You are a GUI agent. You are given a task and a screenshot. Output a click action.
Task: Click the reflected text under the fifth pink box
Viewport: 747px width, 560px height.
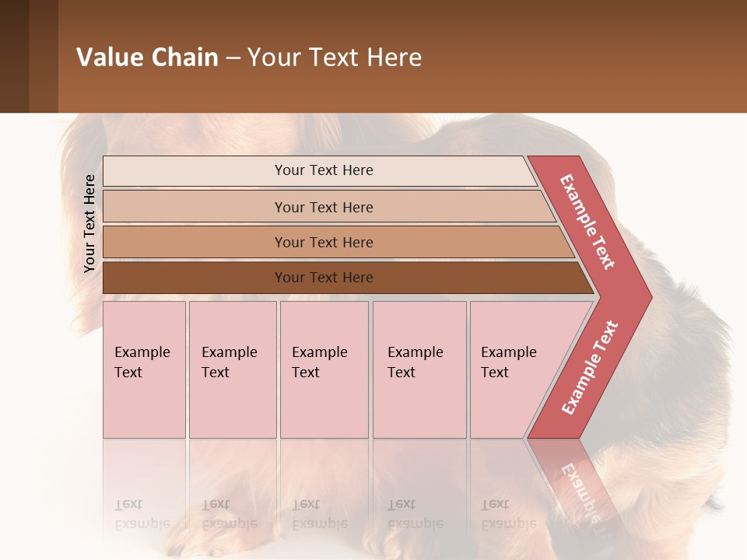point(509,513)
